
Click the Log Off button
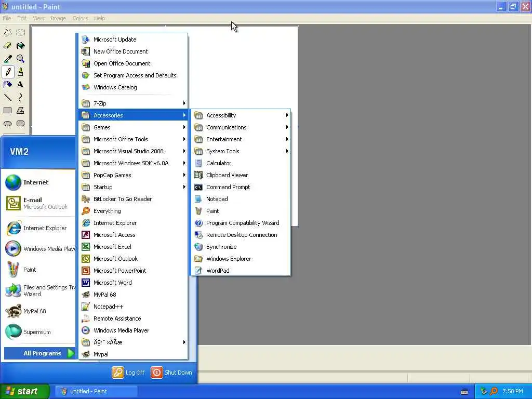tap(128, 373)
